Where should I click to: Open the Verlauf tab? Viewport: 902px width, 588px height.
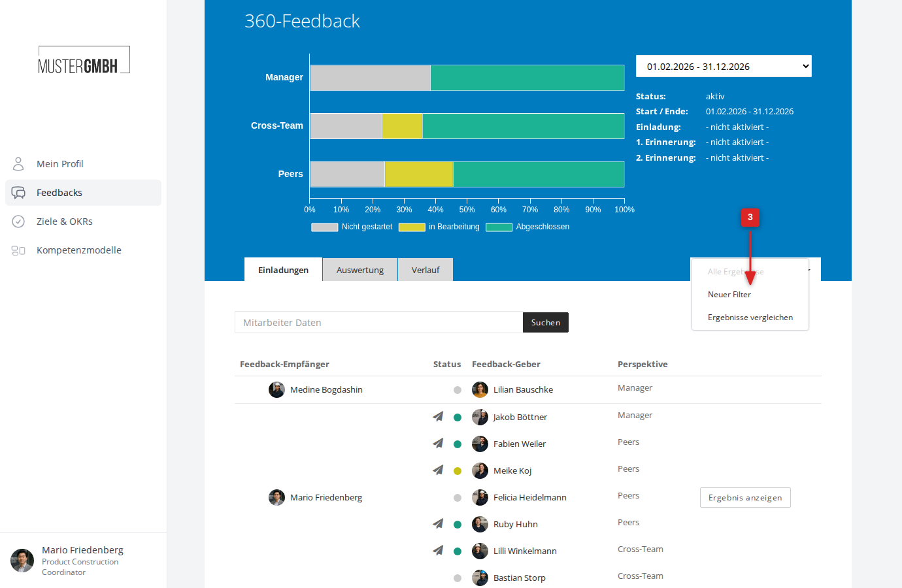pos(426,270)
